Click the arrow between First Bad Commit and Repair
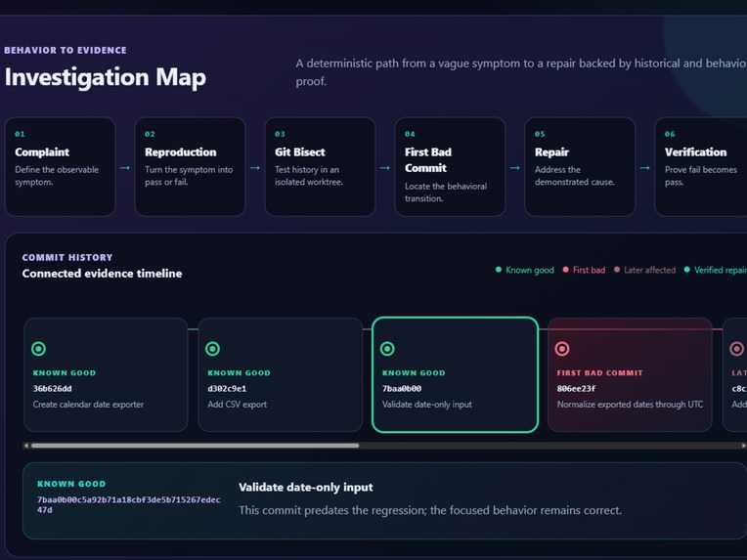This screenshot has height=560, width=747. pyautogui.click(x=515, y=168)
